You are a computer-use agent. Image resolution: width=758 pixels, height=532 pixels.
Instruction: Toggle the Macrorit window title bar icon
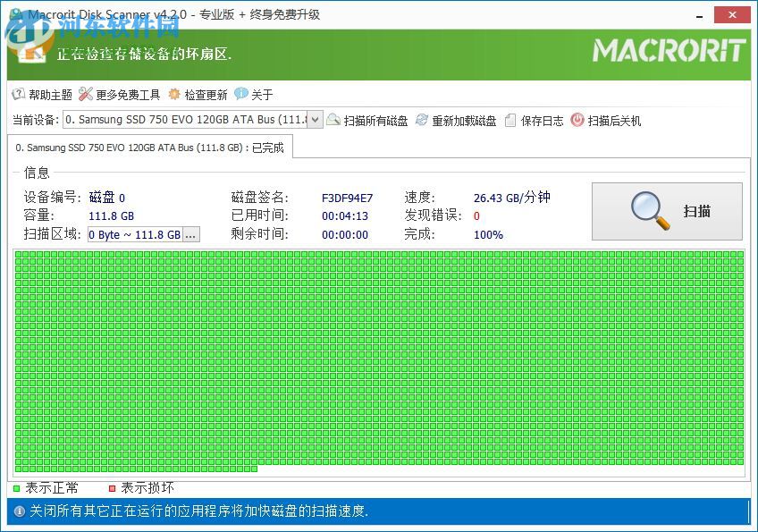(15, 14)
